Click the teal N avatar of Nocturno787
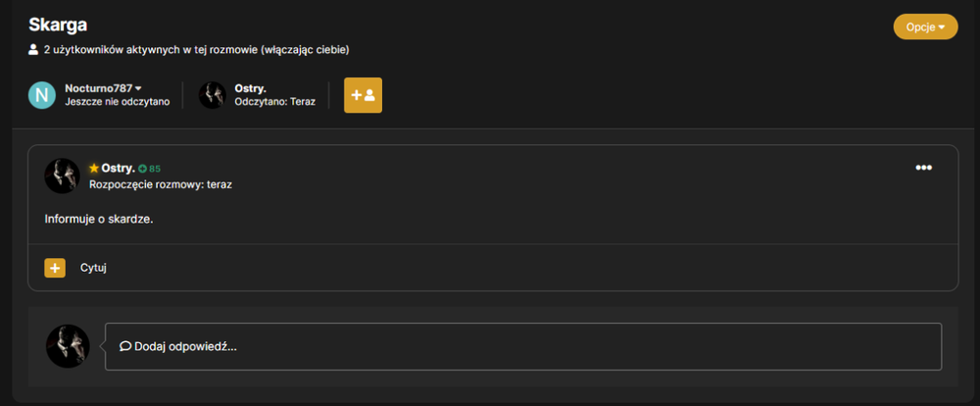Viewport: 980px width, 406px height. tap(42, 95)
